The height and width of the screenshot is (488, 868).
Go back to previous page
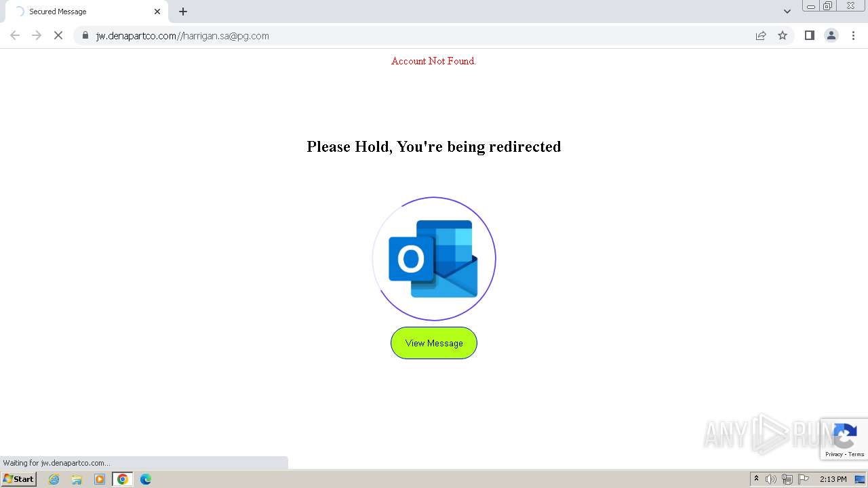15,35
